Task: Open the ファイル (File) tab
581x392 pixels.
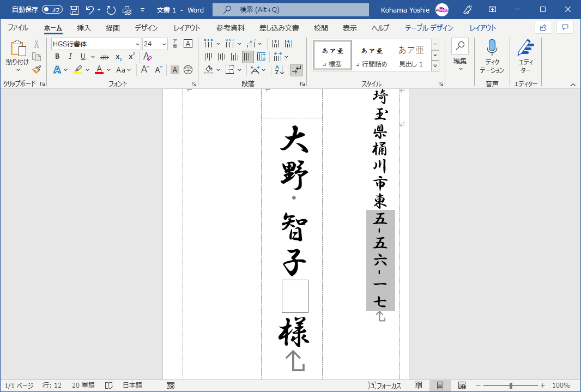Action: coord(18,28)
